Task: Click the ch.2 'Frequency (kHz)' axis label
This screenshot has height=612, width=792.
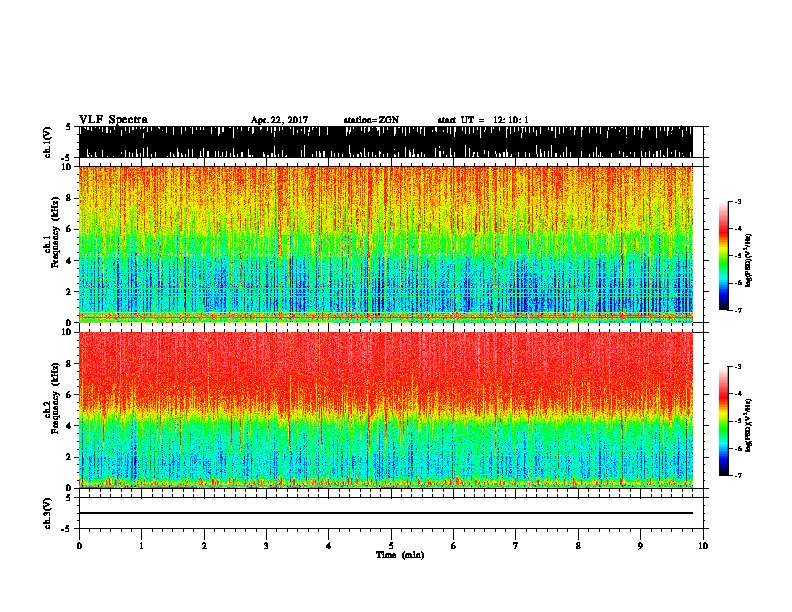Action: click(x=55, y=398)
